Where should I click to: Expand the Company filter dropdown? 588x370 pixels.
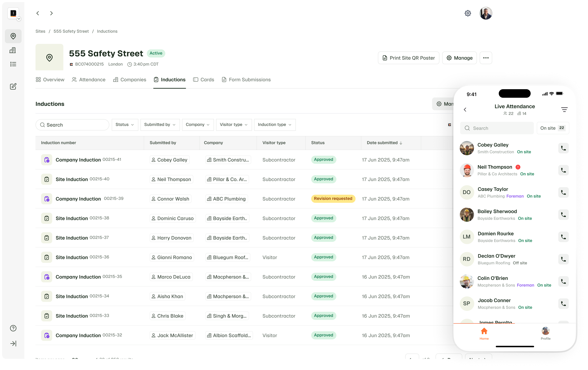198,125
